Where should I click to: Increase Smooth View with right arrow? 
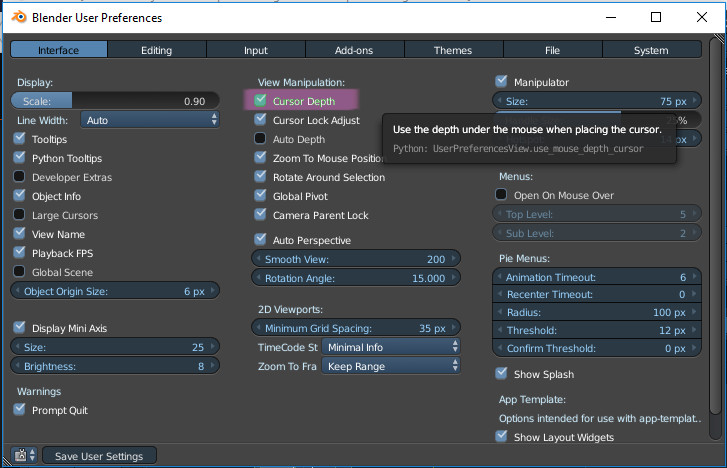(x=453, y=259)
